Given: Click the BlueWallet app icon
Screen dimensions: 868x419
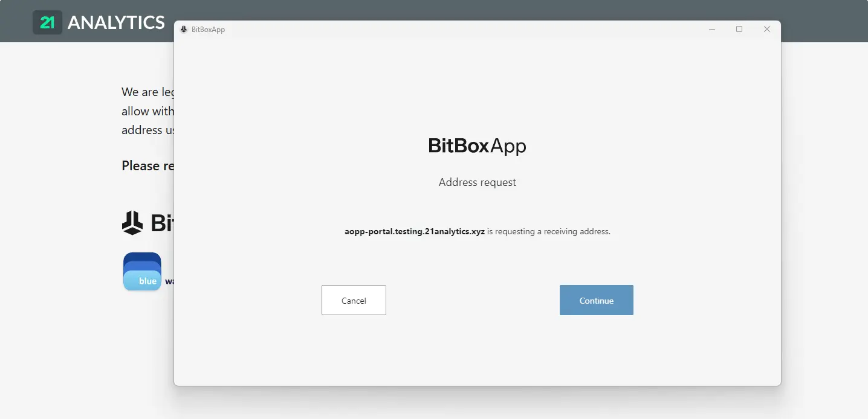Looking at the screenshot, I should (x=142, y=271).
